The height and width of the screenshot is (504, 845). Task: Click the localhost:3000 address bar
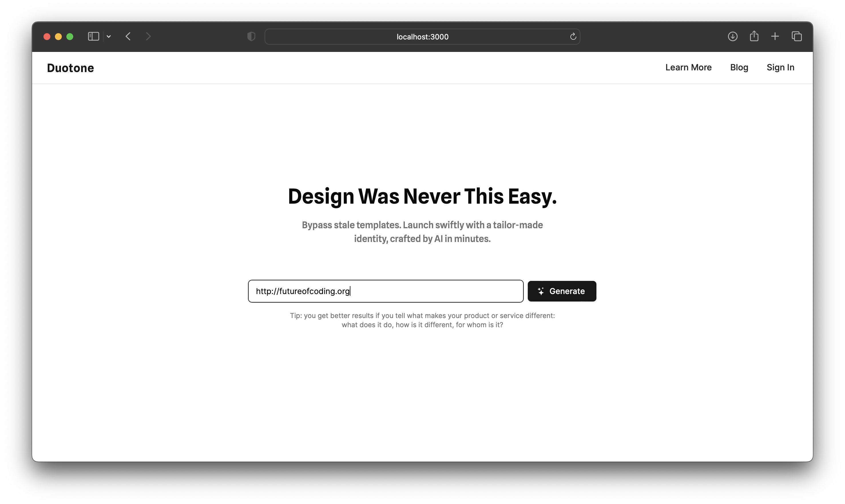422,36
